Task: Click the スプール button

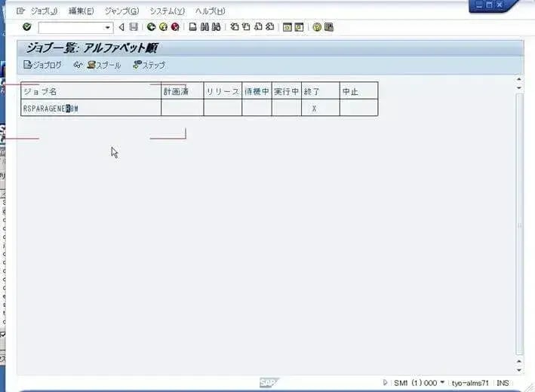Action: 104,65
